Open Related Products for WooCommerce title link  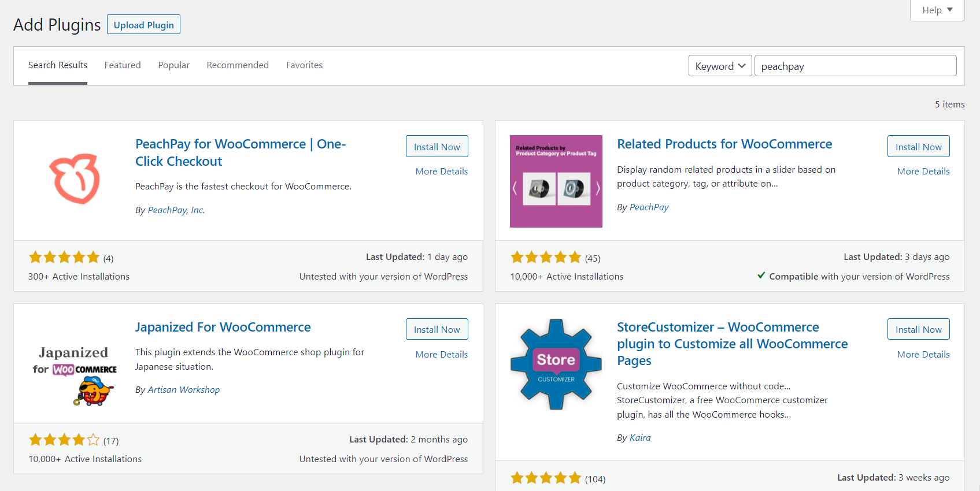[724, 144]
